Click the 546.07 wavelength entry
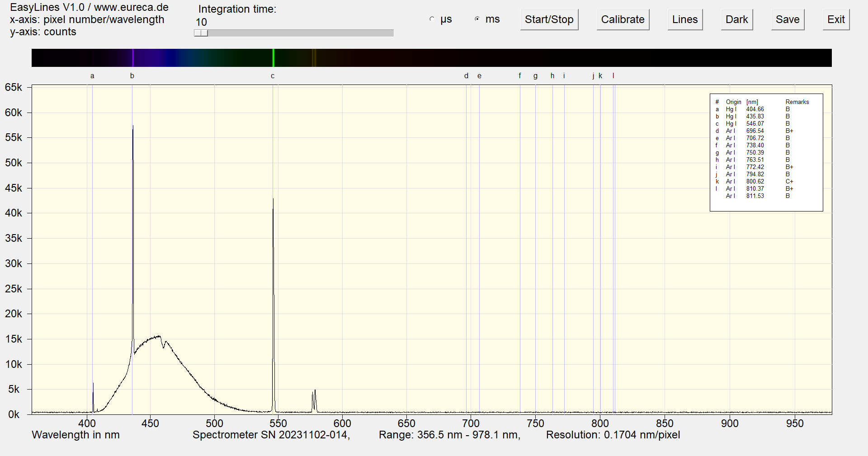The height and width of the screenshot is (456, 868). point(755,124)
